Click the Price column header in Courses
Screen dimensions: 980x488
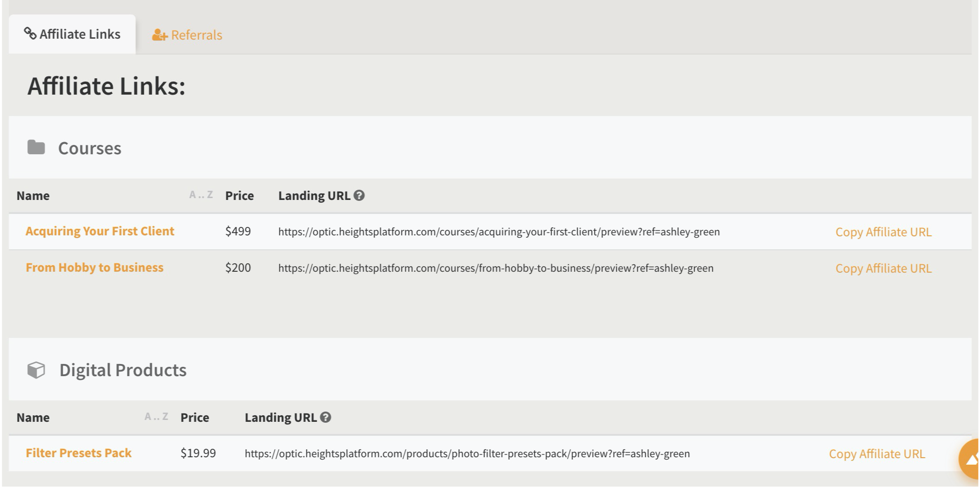(240, 195)
